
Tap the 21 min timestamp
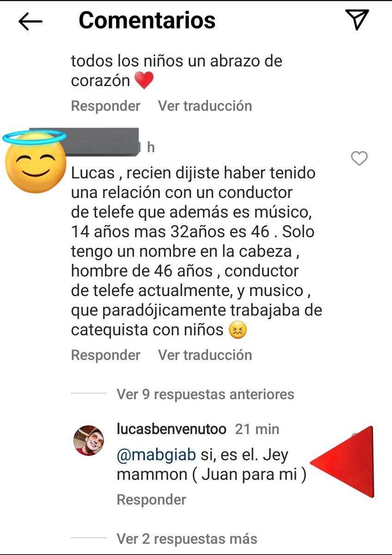pyautogui.click(x=257, y=429)
